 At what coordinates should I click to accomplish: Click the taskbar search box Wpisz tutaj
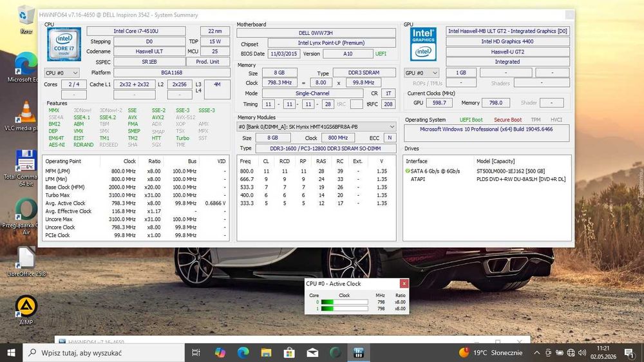point(104,352)
